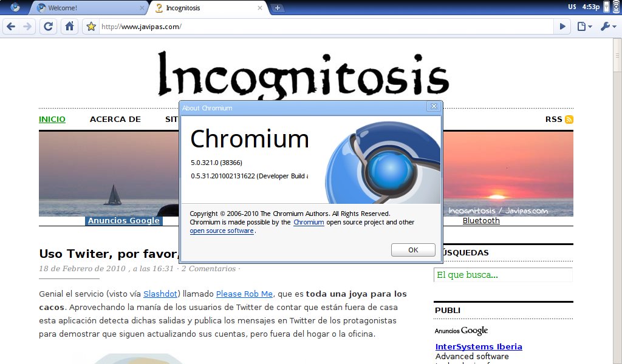
Task: Click the orange RSS feed icon
Action: pyautogui.click(x=569, y=120)
